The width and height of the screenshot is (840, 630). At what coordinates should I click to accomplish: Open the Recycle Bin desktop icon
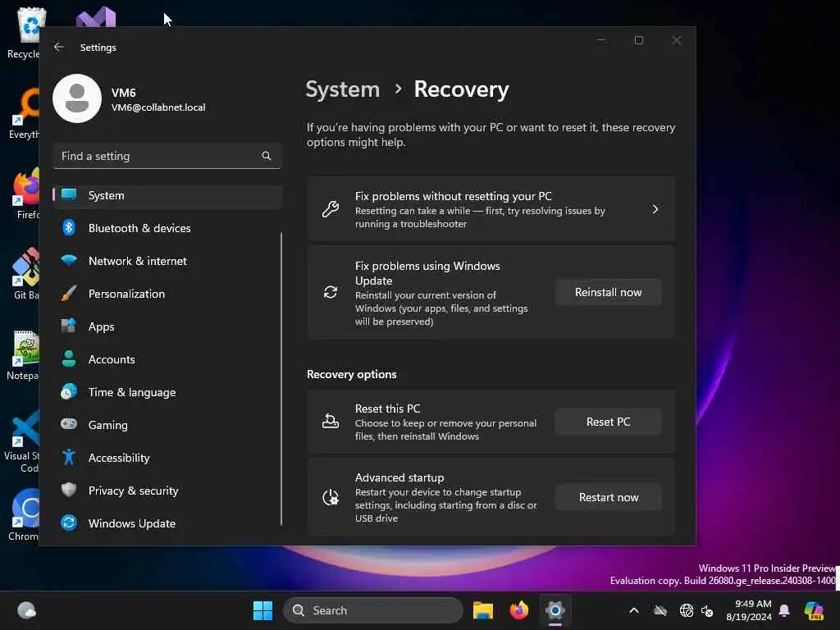click(x=24, y=33)
